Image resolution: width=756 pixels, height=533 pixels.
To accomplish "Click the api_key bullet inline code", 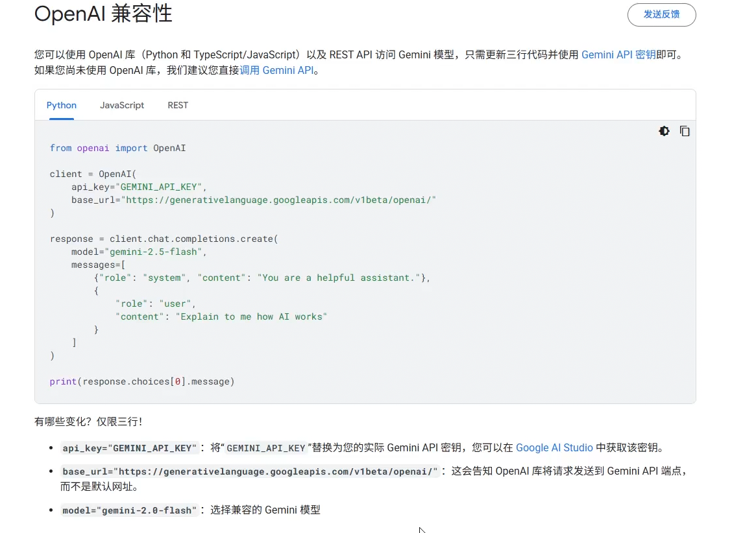I will point(129,448).
